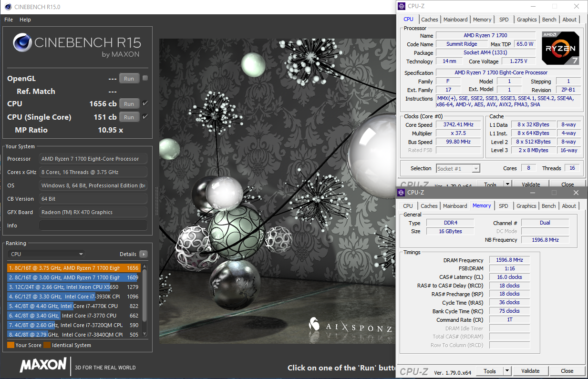Click the Cinebench R15 logo sphere
Screen dimensions: 588x379
22,42
